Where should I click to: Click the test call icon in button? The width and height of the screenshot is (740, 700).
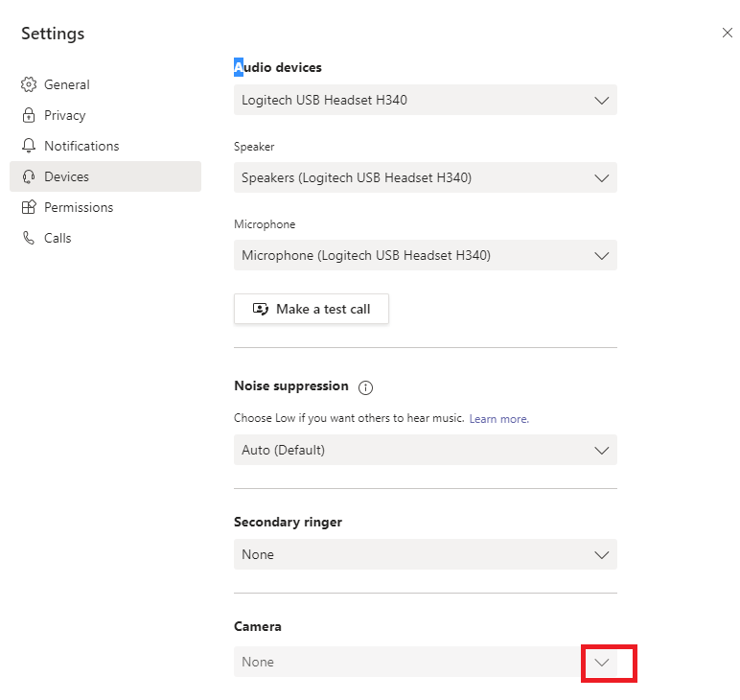(x=261, y=309)
